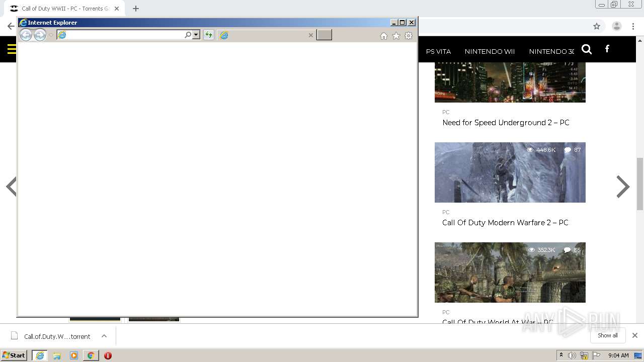Go to previous slide with left arrow
The image size is (644, 362).
click(x=11, y=187)
